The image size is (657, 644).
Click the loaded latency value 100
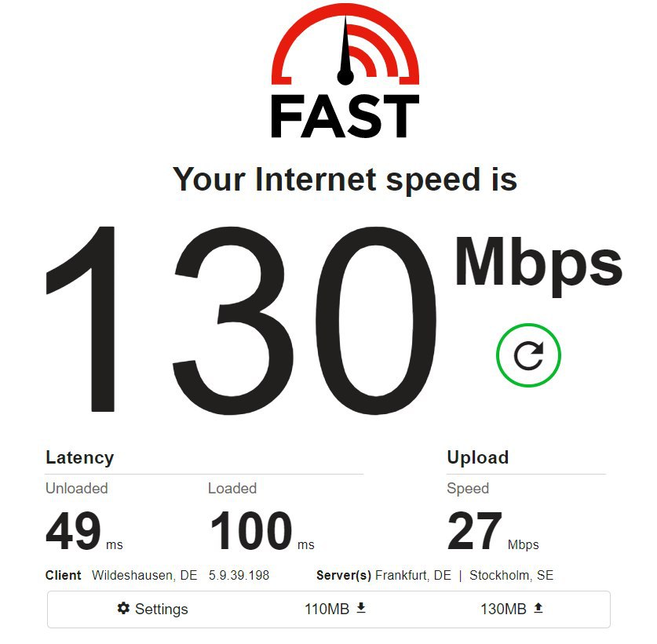[x=251, y=531]
